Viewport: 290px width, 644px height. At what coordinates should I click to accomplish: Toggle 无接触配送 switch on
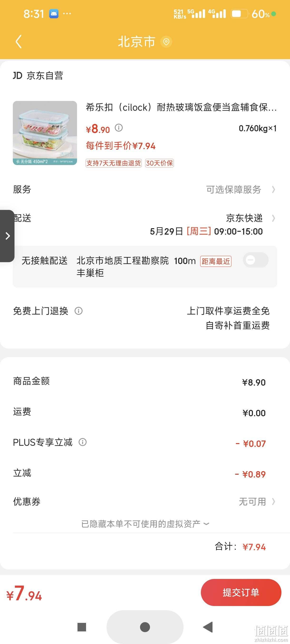click(x=256, y=260)
